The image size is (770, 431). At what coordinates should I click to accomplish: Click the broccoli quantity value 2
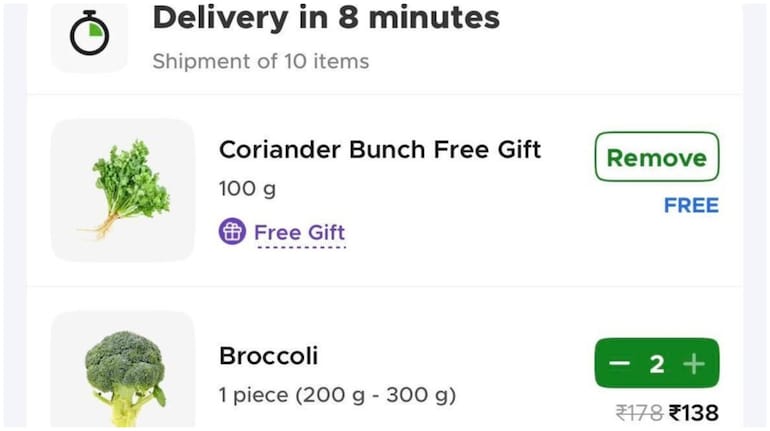pos(657,364)
